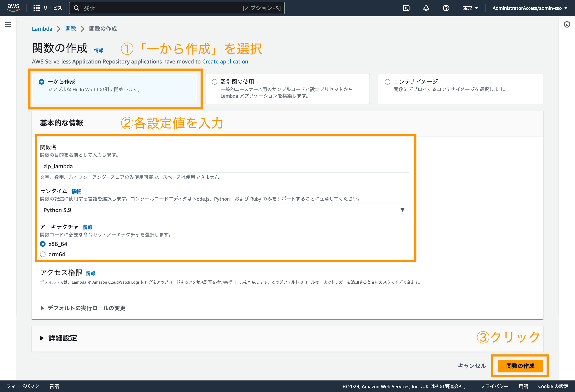Expand デフォルトの実行ロールの変更 section
The height and width of the screenshot is (392, 575).
(x=86, y=308)
